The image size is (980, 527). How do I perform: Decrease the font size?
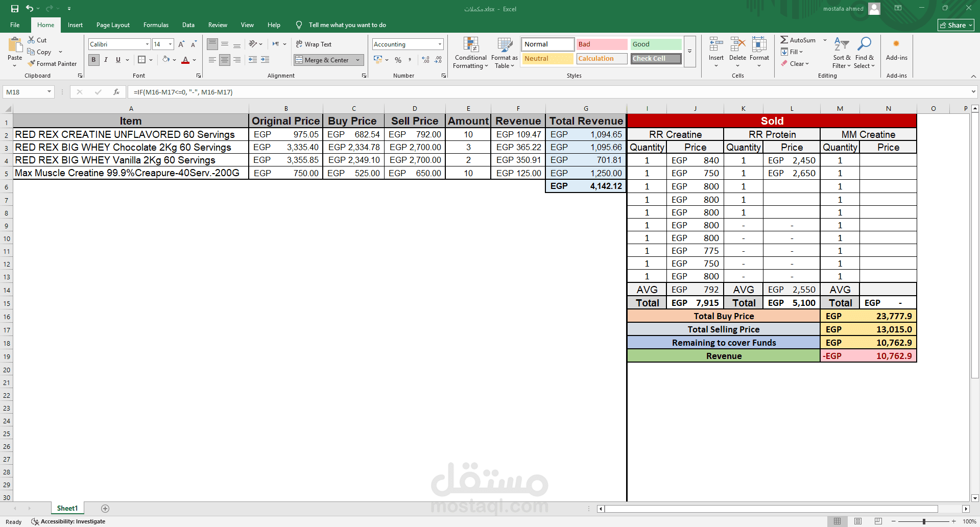[x=194, y=44]
